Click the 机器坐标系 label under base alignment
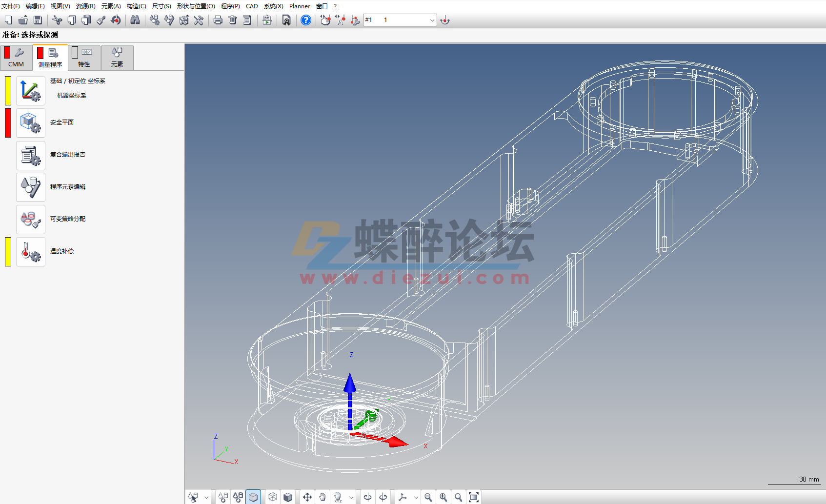The width and height of the screenshot is (826, 504). click(x=72, y=96)
